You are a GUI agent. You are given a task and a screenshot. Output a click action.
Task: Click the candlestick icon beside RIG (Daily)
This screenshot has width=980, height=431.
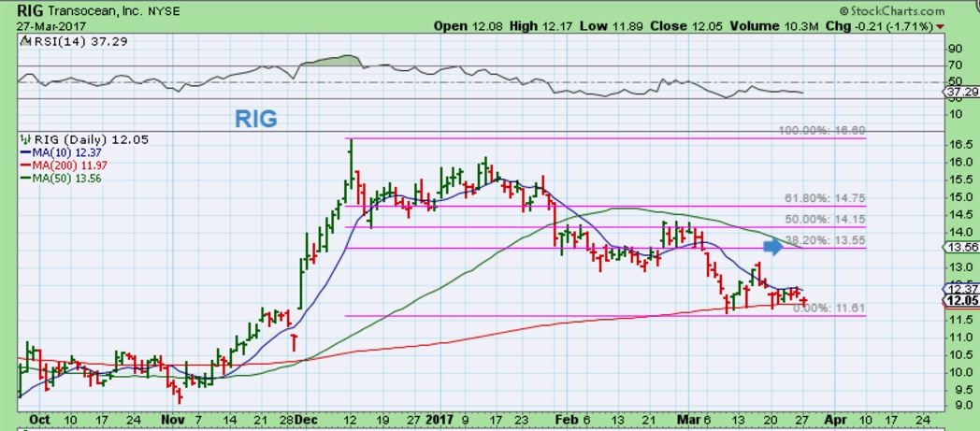pos(24,138)
